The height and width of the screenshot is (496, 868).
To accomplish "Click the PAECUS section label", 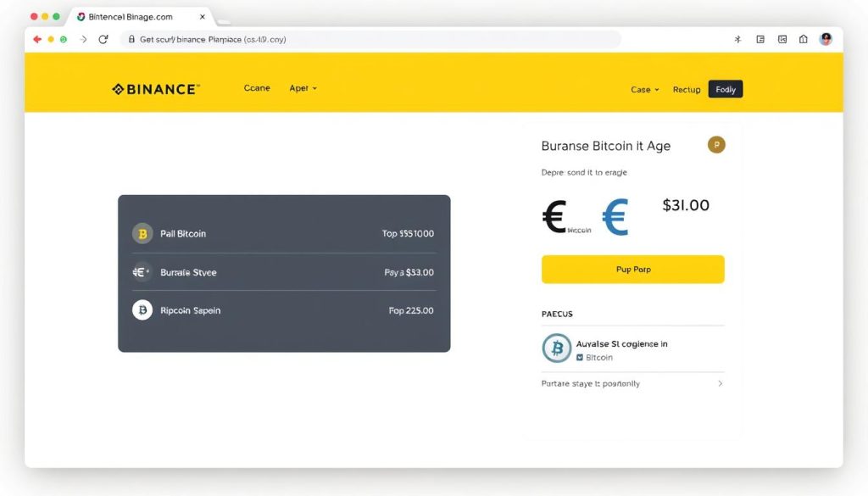I will point(557,314).
